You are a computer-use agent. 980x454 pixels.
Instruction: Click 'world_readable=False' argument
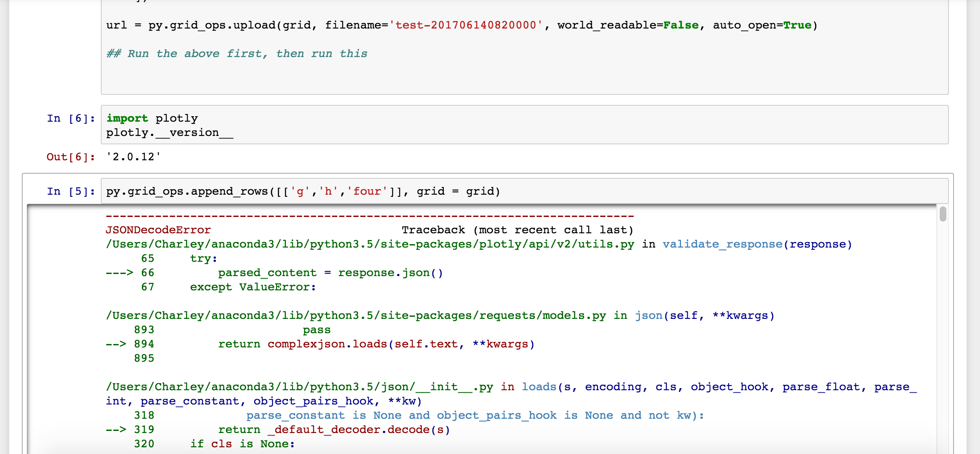[x=628, y=25]
